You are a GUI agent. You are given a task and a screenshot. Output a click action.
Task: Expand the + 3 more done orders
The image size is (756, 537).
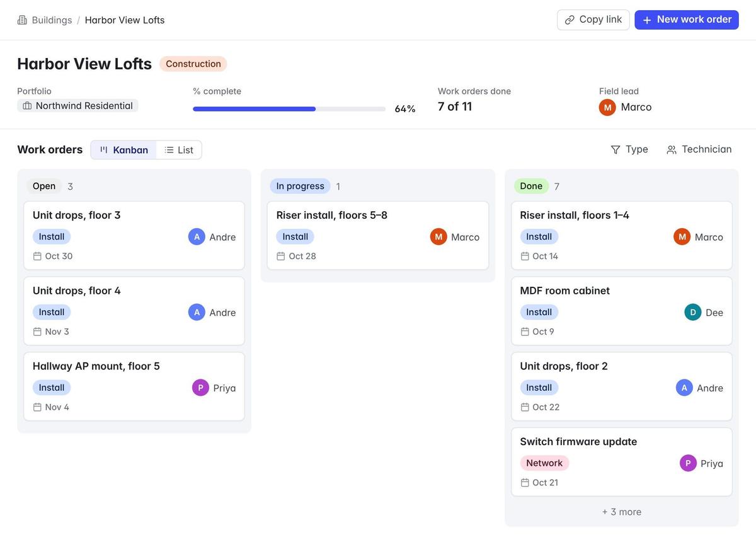tap(621, 512)
